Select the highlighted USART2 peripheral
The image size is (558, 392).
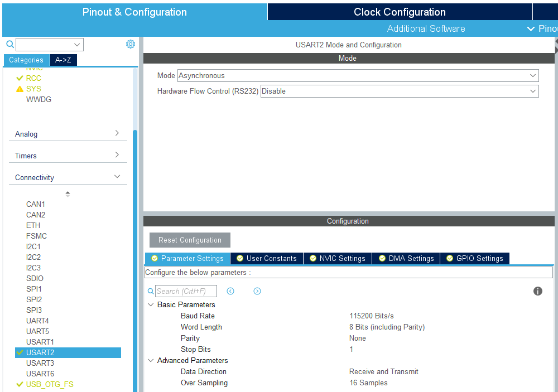click(68, 353)
